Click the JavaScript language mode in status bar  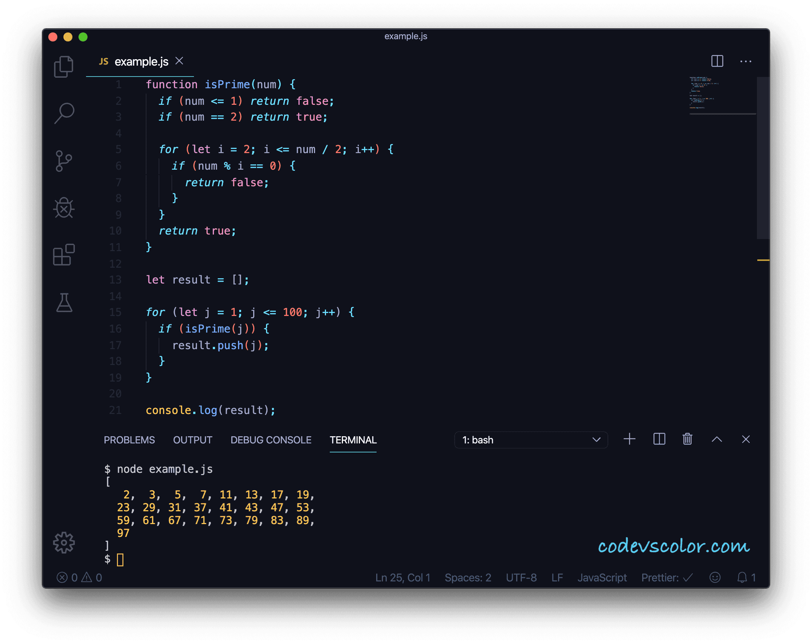(x=601, y=578)
